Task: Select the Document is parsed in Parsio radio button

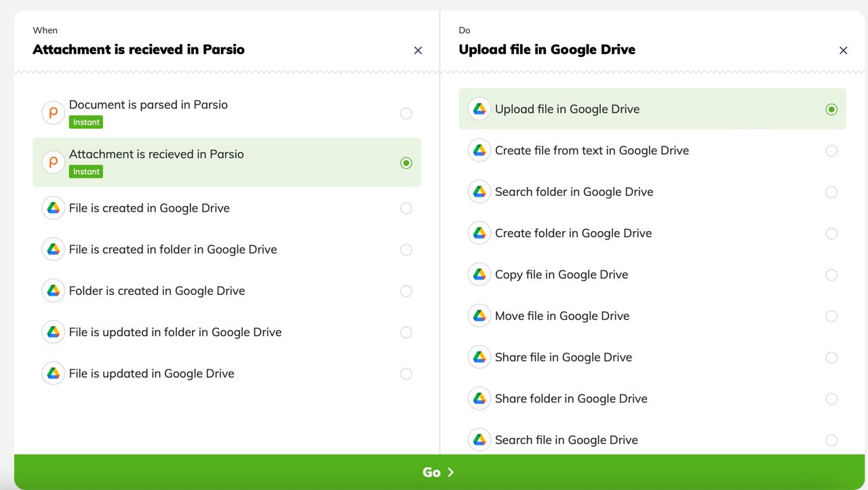Action: (x=406, y=113)
